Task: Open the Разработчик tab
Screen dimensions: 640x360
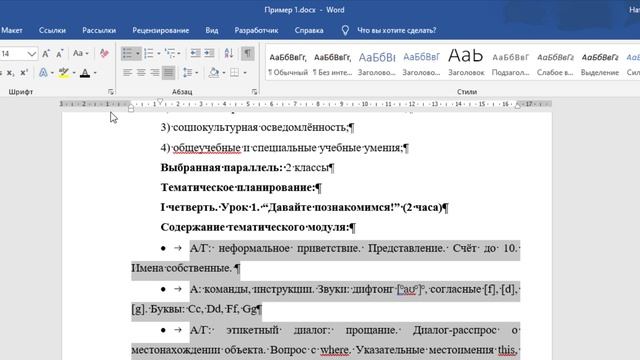Action: [x=256, y=30]
